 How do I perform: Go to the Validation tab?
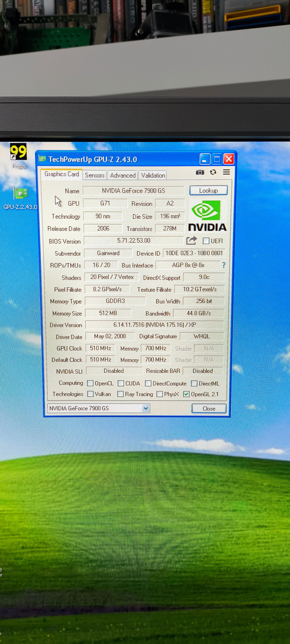pyautogui.click(x=153, y=175)
